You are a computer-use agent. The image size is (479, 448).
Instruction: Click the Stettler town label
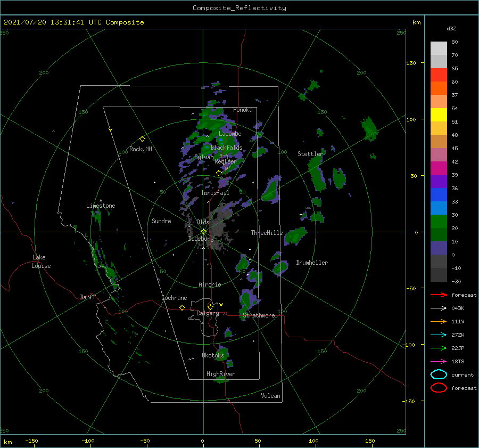pos(310,154)
